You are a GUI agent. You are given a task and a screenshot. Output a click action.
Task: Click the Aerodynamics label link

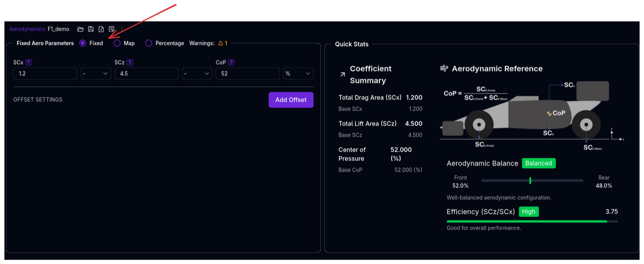(x=27, y=29)
